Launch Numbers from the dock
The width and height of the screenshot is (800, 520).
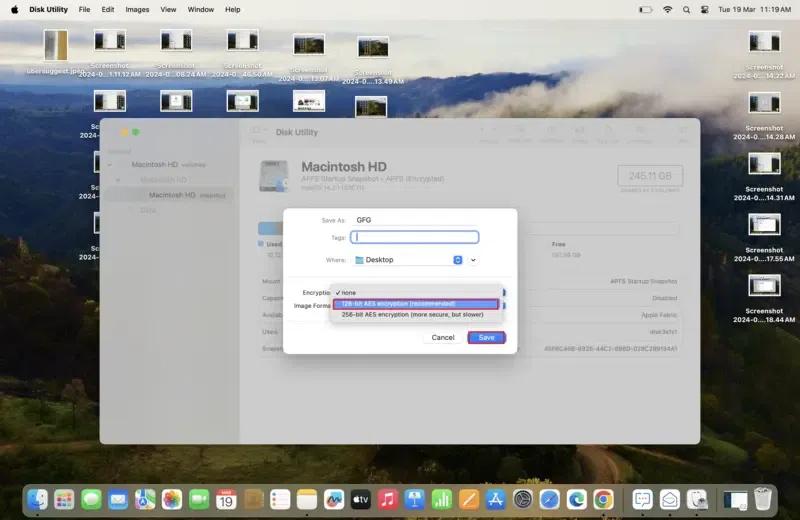442,500
